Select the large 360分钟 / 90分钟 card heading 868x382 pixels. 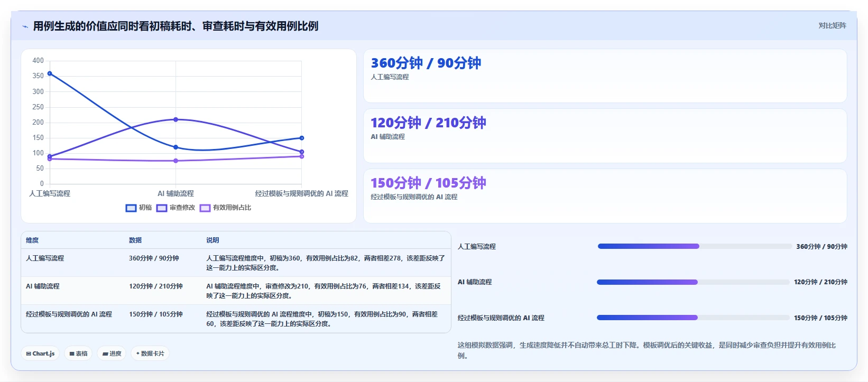(x=426, y=63)
